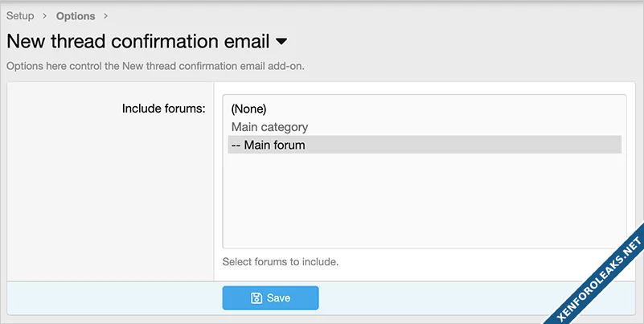The width and height of the screenshot is (644, 324).
Task: Click the chevron after Setup breadcrumb
Action: [45, 16]
